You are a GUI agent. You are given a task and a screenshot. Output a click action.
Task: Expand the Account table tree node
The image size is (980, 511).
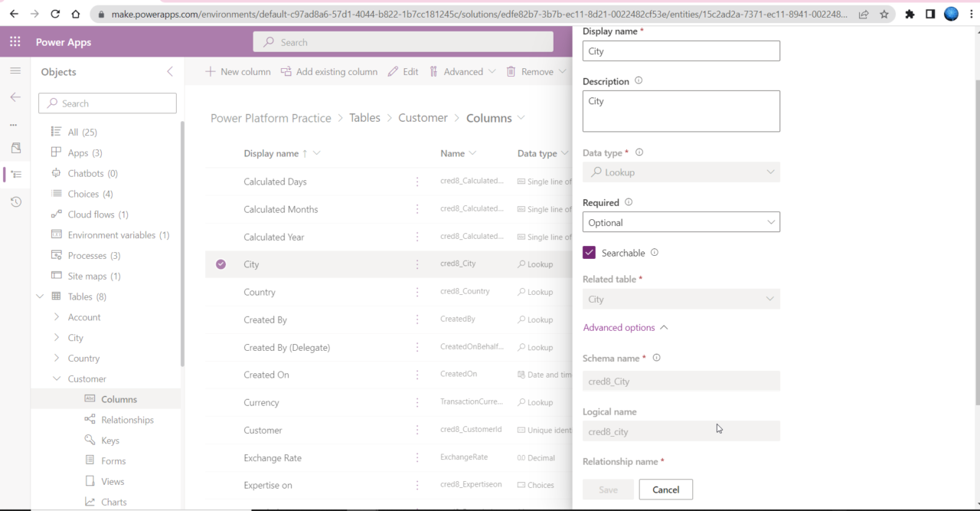tap(57, 317)
